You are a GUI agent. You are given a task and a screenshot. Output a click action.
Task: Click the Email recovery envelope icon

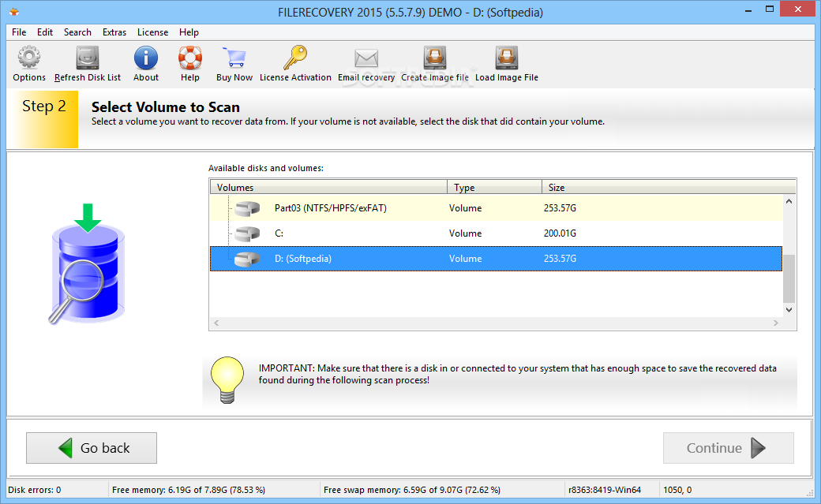pos(366,58)
